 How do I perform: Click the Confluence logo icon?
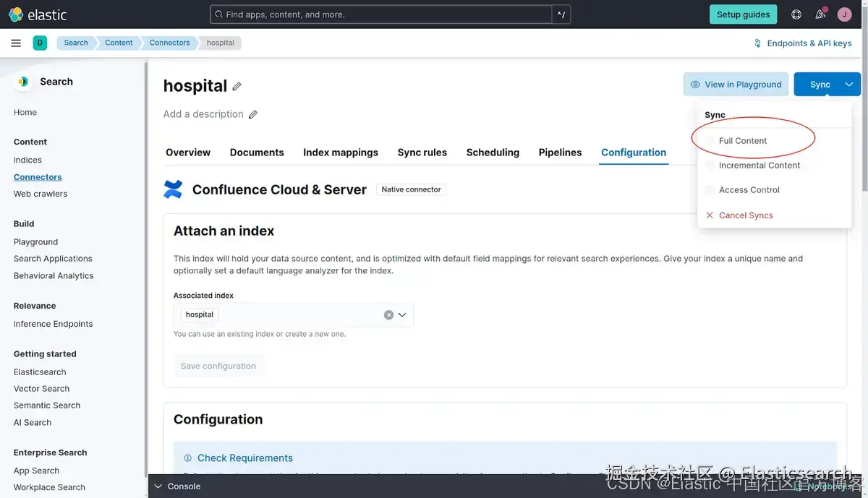click(x=173, y=189)
